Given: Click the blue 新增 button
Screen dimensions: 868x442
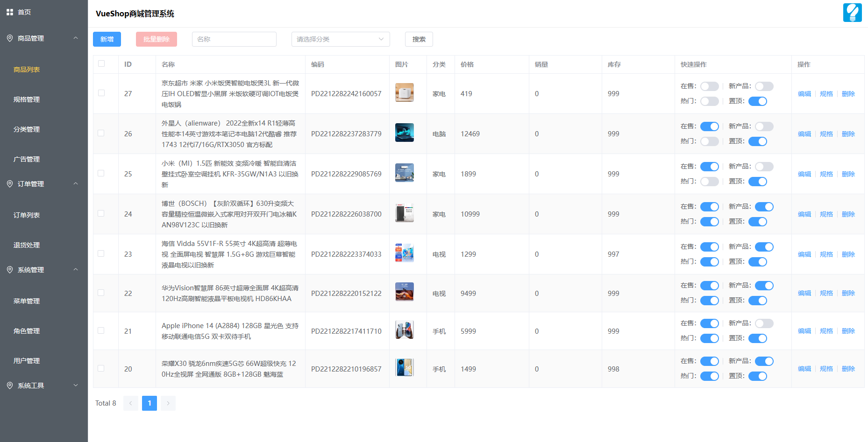Looking at the screenshot, I should [107, 39].
